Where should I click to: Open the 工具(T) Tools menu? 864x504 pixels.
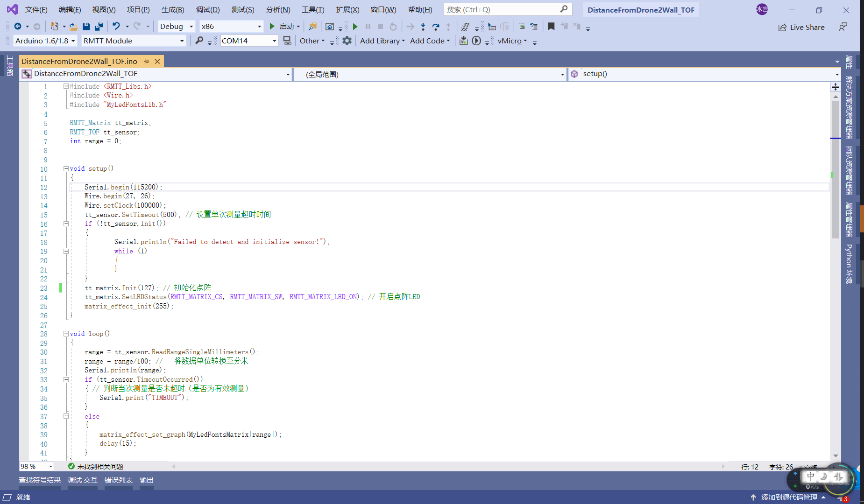point(313,9)
